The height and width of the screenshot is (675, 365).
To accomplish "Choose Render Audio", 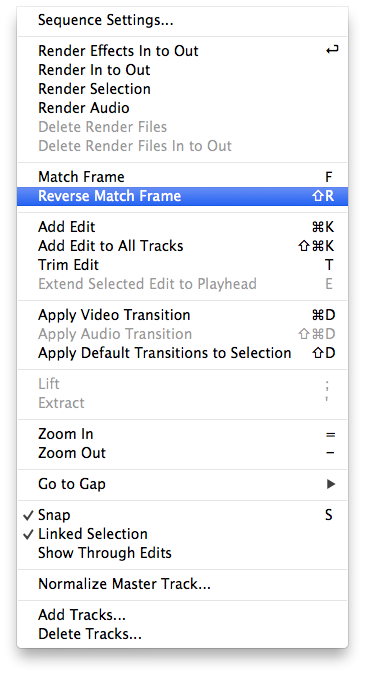I will [182, 108].
